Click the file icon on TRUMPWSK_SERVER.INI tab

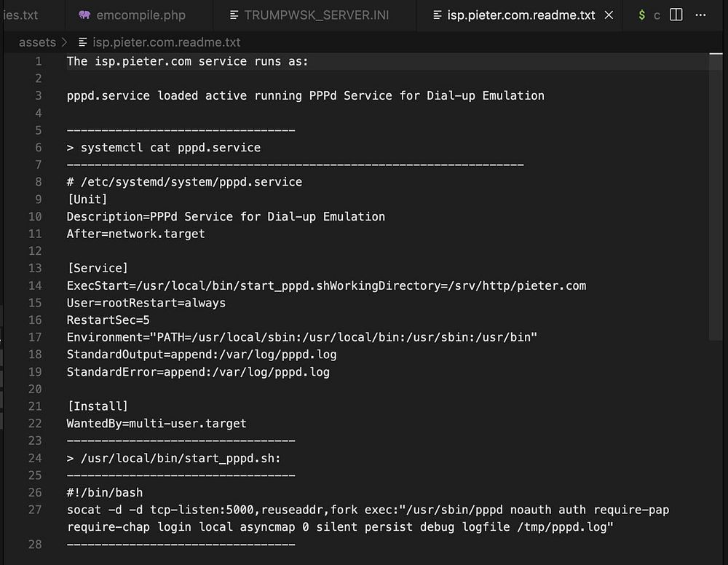pos(234,15)
